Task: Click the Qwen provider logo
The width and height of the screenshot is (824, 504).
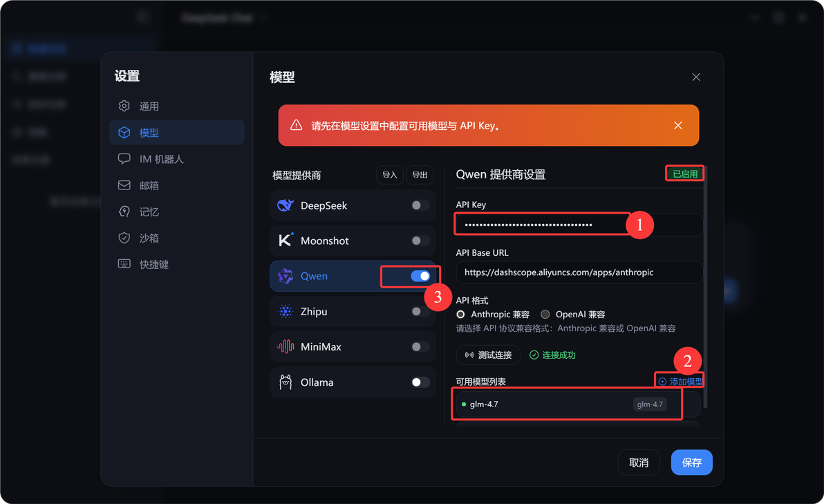Action: pyautogui.click(x=285, y=276)
